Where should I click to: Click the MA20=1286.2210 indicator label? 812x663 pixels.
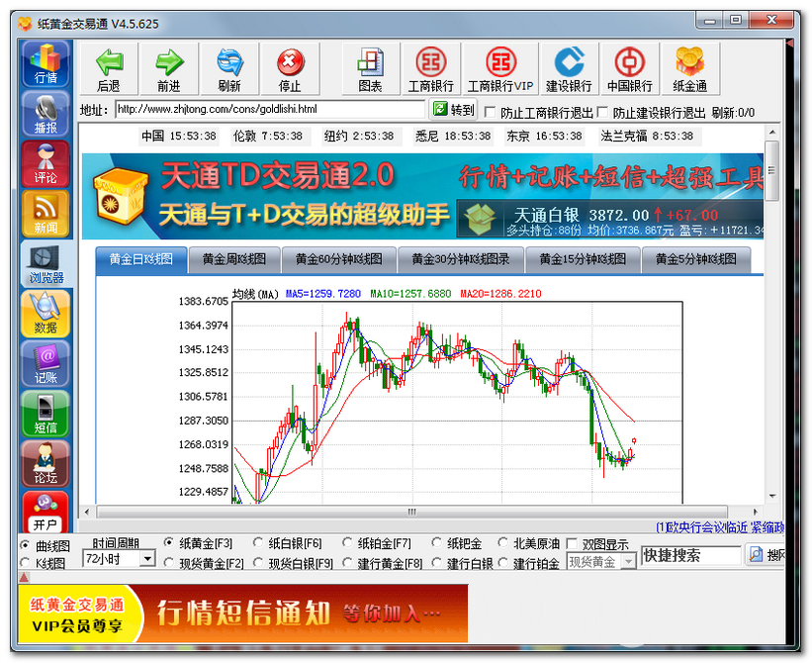pos(500,294)
